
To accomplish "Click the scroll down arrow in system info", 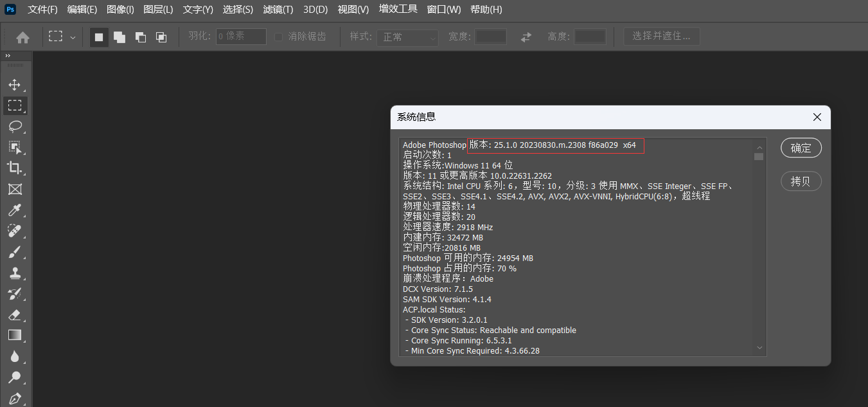I will [x=759, y=348].
